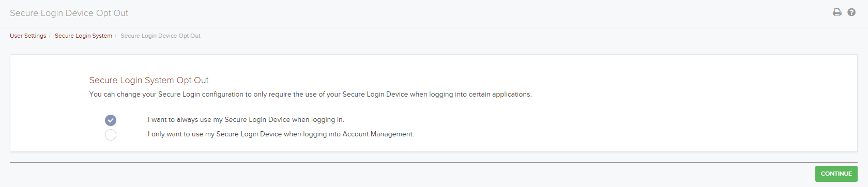868x187 pixels.
Task: Go to User Settings breadcrumb link
Action: click(28, 36)
